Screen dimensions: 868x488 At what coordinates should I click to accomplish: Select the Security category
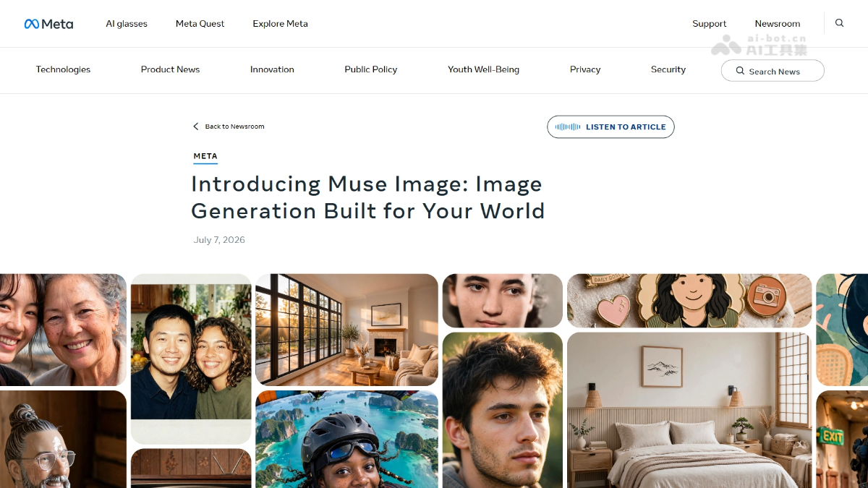(x=668, y=69)
